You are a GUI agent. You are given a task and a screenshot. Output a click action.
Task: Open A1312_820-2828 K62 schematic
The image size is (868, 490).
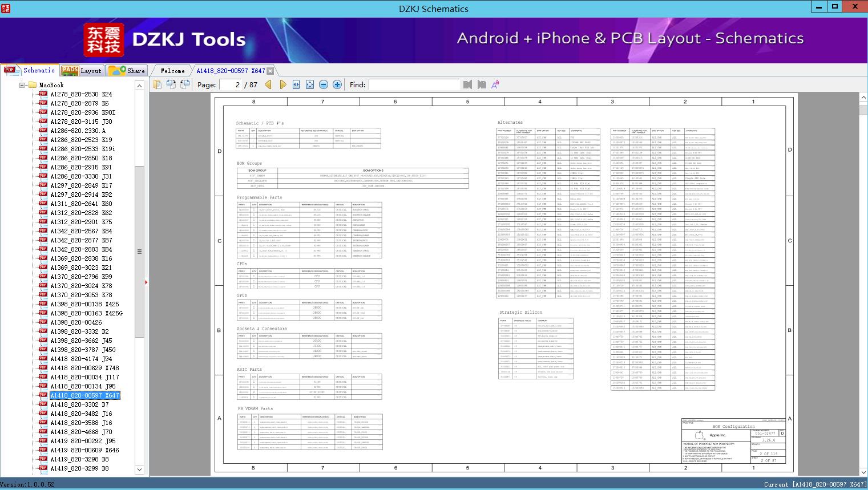[81, 213]
